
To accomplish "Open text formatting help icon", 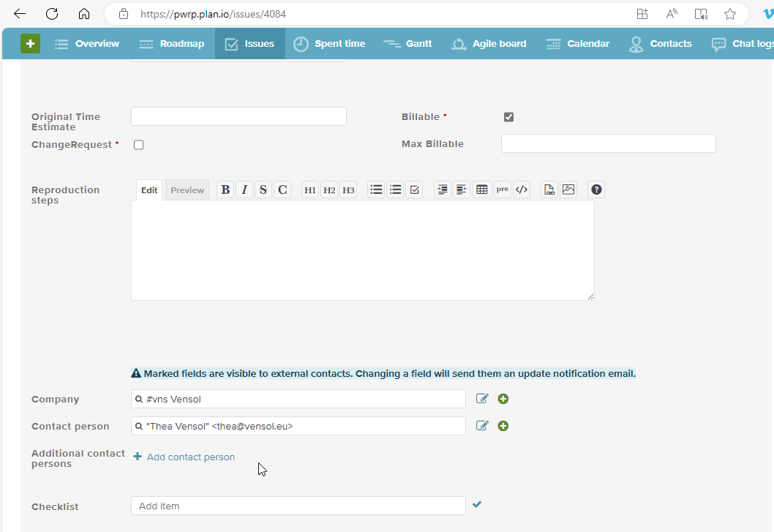I will [x=596, y=190].
